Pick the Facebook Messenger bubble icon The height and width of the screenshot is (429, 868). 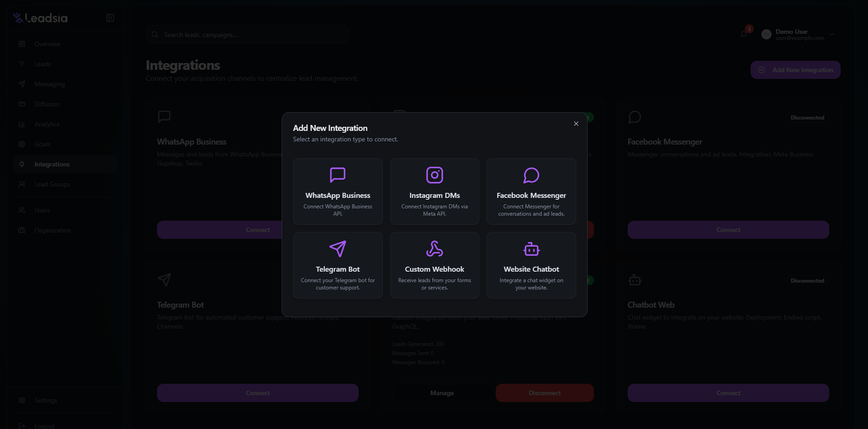531,175
